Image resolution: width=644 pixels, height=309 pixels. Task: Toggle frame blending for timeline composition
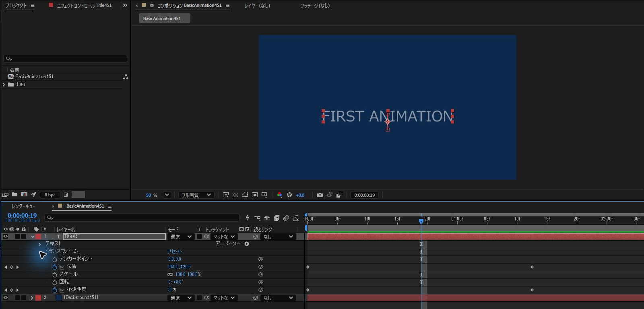point(277,218)
